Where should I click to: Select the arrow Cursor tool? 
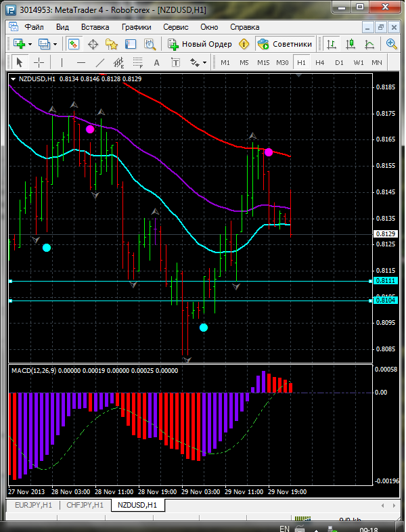click(19, 62)
